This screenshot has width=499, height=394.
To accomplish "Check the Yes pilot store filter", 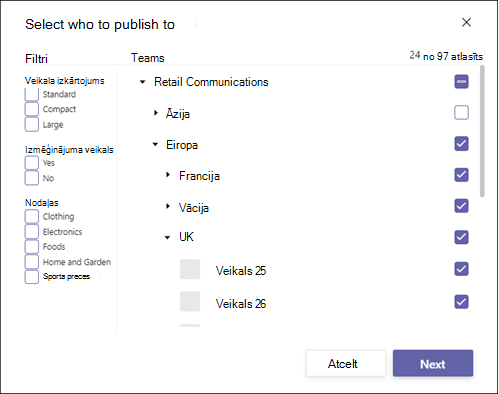I will pyautogui.click(x=32, y=163).
